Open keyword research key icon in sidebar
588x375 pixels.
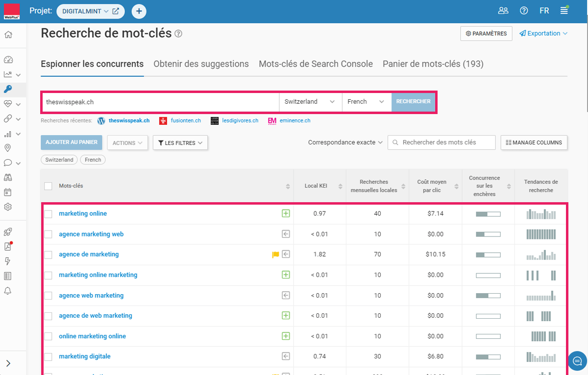[x=8, y=89]
